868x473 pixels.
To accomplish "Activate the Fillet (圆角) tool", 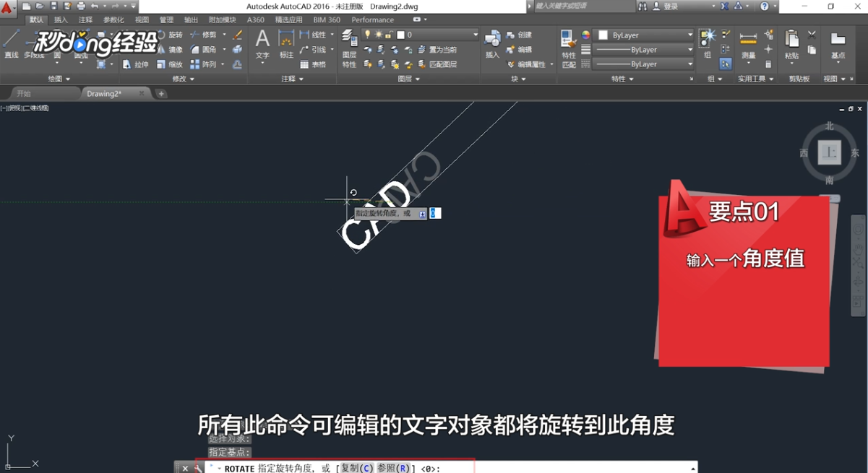I will point(207,49).
